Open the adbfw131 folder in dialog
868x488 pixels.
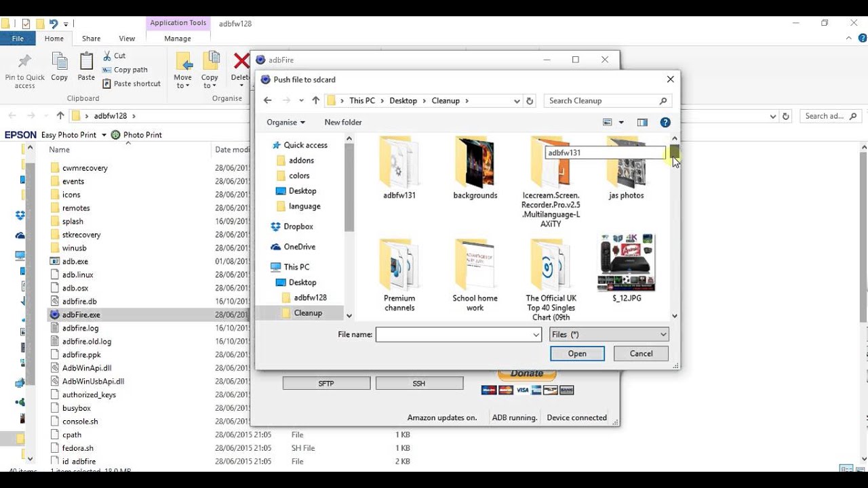pyautogui.click(x=399, y=168)
